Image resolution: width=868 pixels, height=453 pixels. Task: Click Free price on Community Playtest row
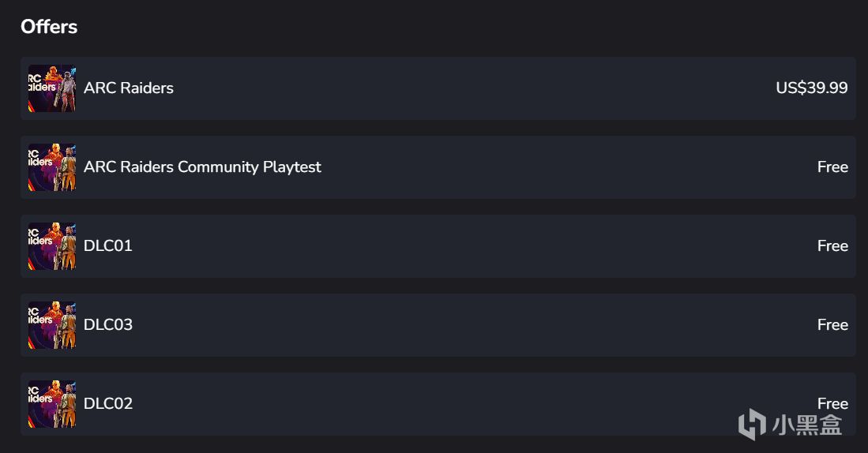pyautogui.click(x=832, y=167)
